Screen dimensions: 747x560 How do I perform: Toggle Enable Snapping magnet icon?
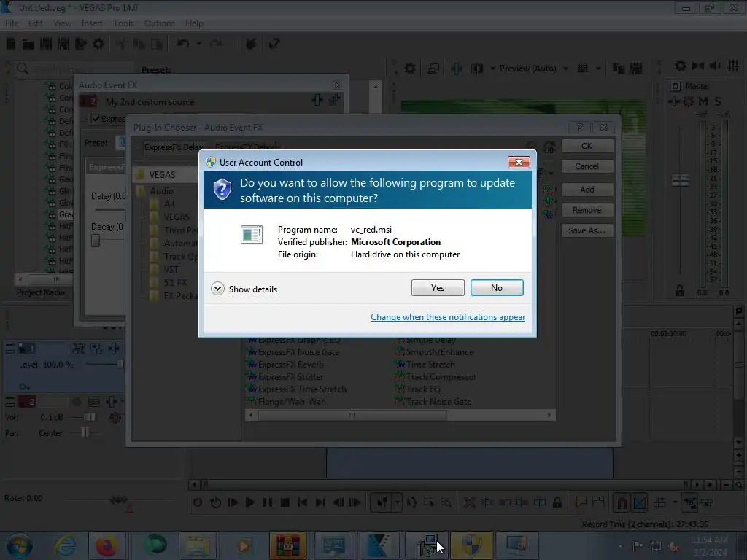[x=622, y=502]
